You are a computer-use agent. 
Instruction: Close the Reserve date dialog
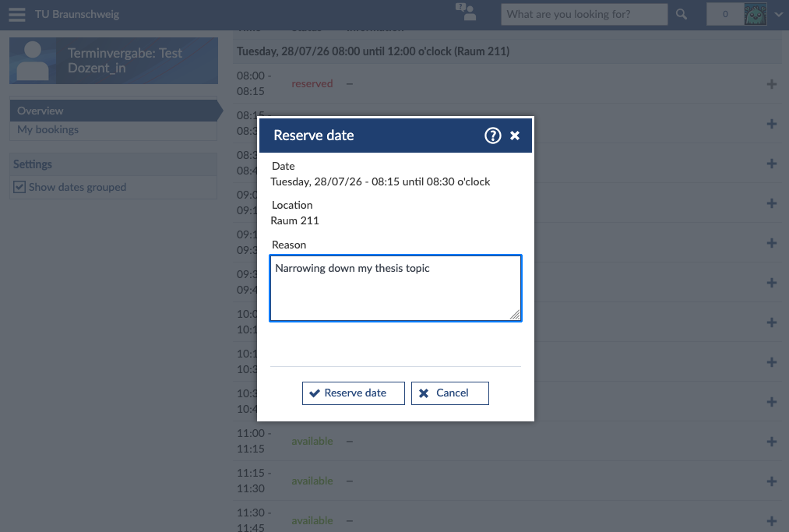pos(515,136)
